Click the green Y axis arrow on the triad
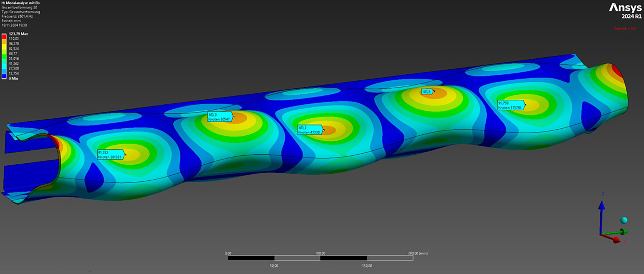Screen dimensions: 644x274 pos(623,232)
